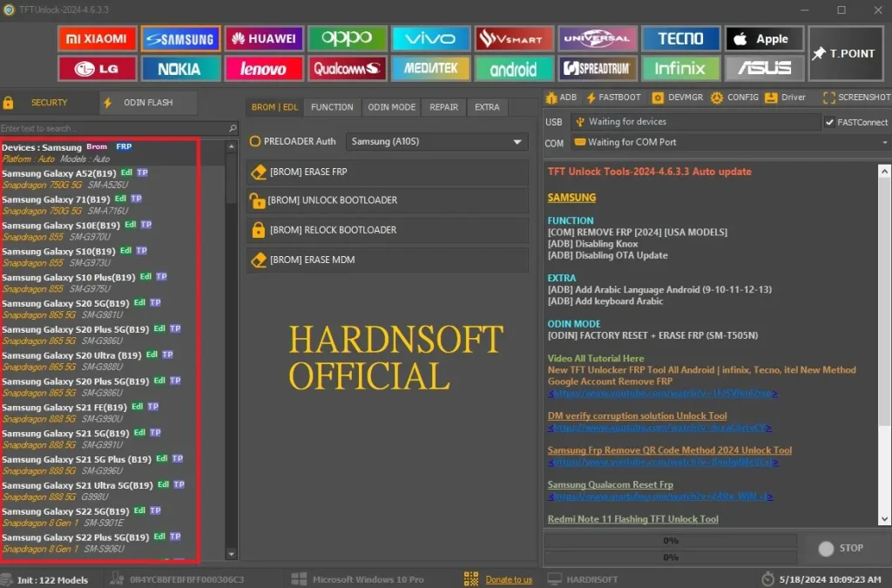Open the ADB tool
892x588 pixels.
(x=562, y=98)
